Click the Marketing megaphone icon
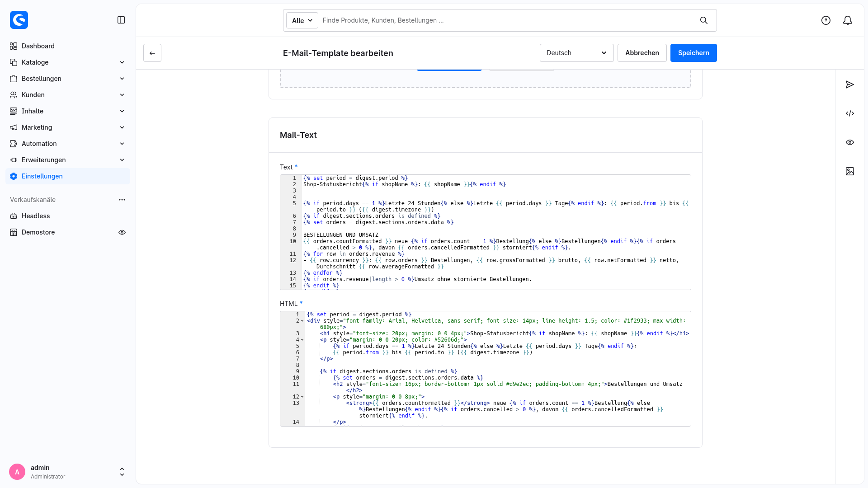The width and height of the screenshot is (868, 488). click(x=14, y=127)
